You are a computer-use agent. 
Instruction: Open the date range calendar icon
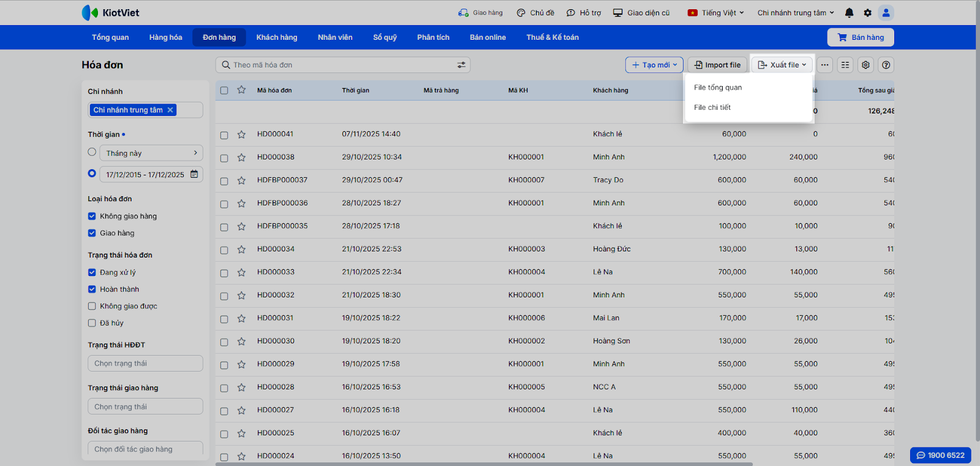pyautogui.click(x=194, y=174)
